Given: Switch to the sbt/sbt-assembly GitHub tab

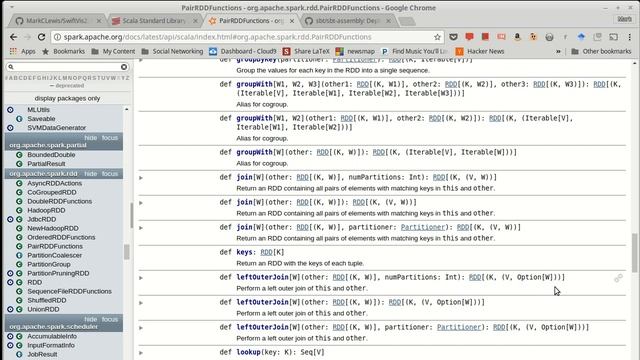Looking at the screenshot, I should pyautogui.click(x=347, y=20).
